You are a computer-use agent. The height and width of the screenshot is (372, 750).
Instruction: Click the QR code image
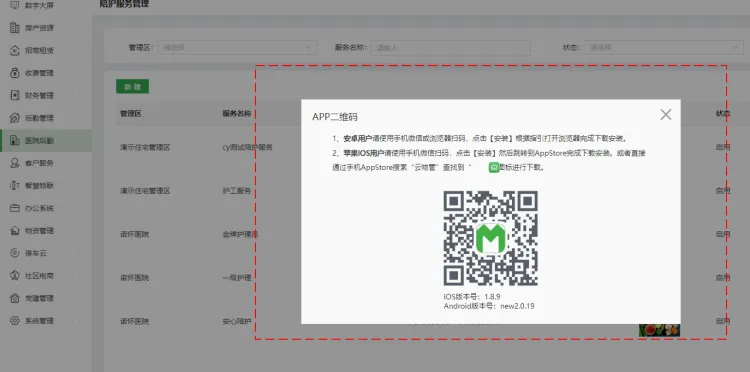coord(490,238)
